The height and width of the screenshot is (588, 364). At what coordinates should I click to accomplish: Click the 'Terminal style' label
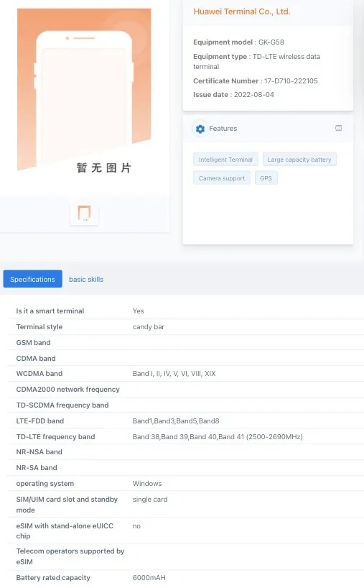[x=39, y=326]
